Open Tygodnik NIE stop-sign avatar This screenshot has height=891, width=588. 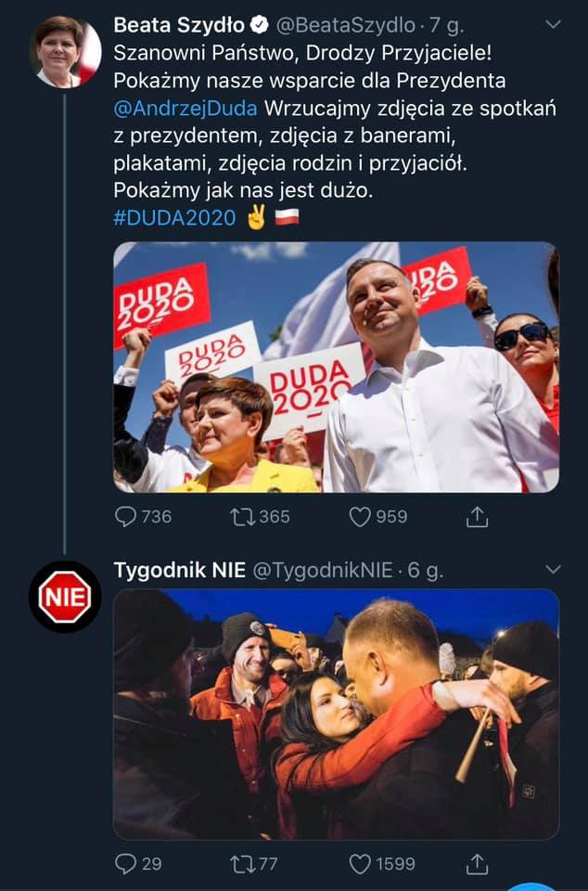(65, 597)
